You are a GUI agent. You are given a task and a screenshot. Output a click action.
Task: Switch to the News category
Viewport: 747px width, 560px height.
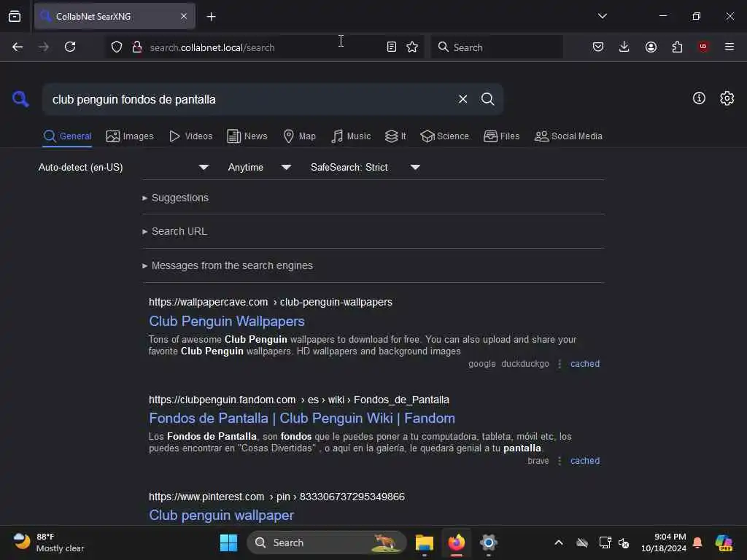(247, 136)
